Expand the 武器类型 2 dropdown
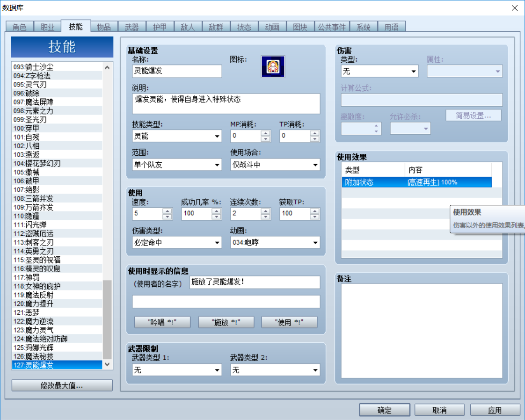This screenshot has height=420, width=525. pos(275,370)
